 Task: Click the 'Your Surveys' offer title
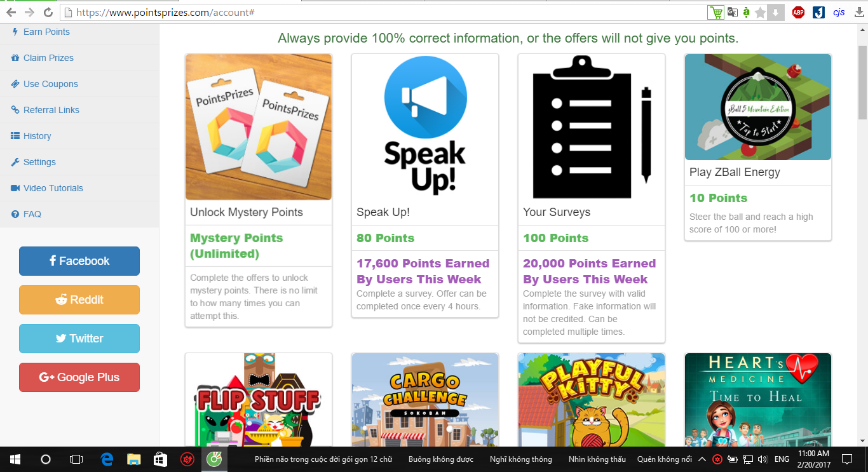coord(557,212)
